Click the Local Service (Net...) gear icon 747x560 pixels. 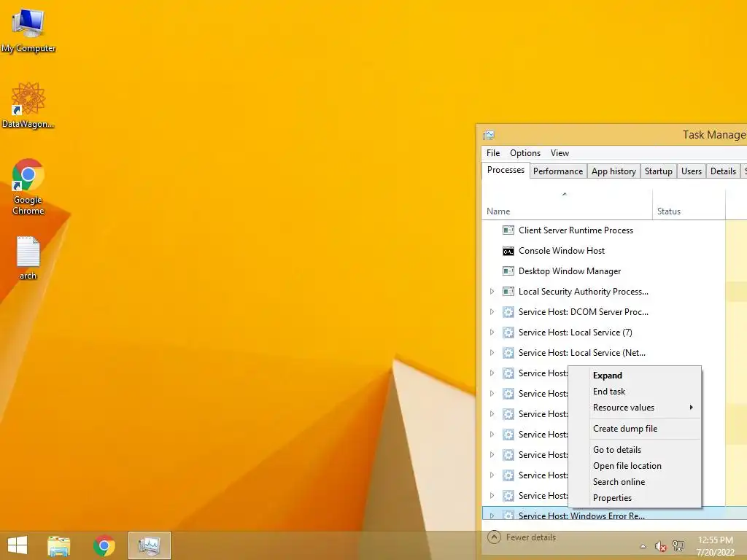(508, 353)
